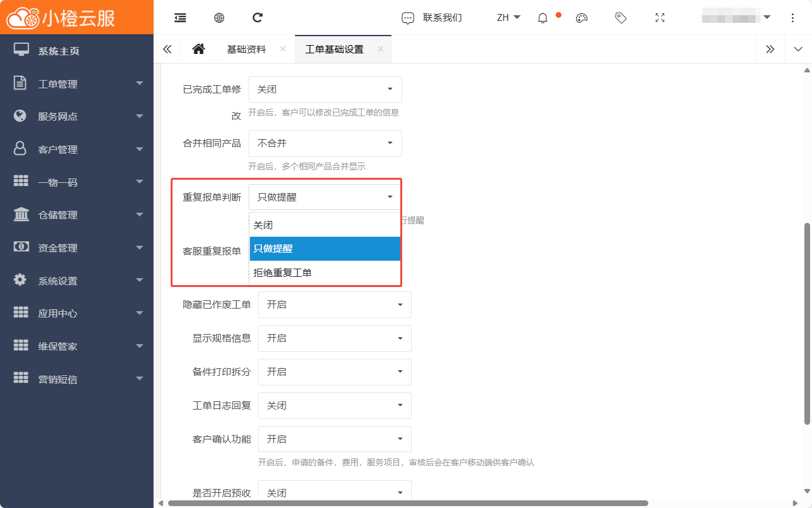Click the globe icon in top toolbar
The height and width of the screenshot is (508, 812).
point(219,18)
